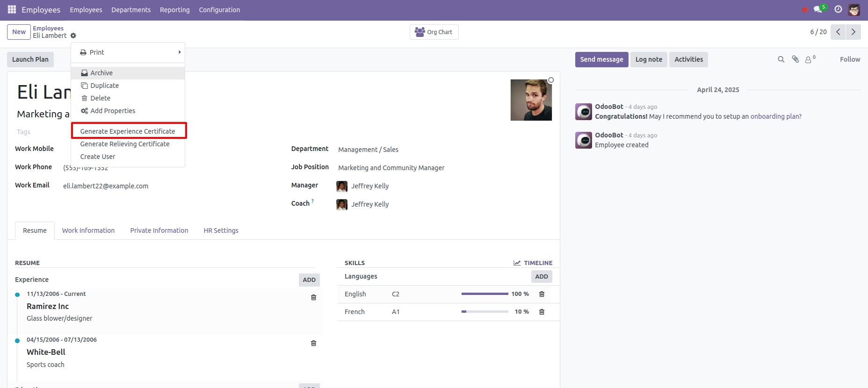This screenshot has height=388, width=868.
Task: Select Archive from the actions menu
Action: coord(128,73)
